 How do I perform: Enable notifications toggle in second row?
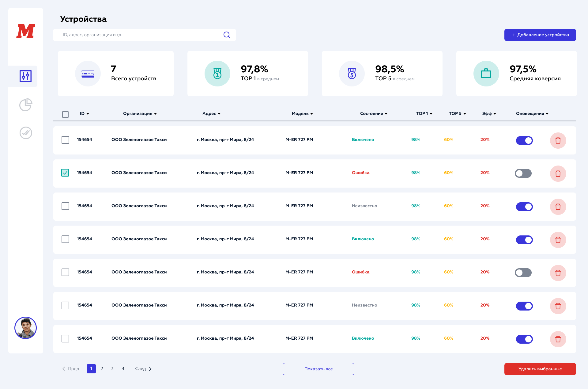(x=523, y=174)
